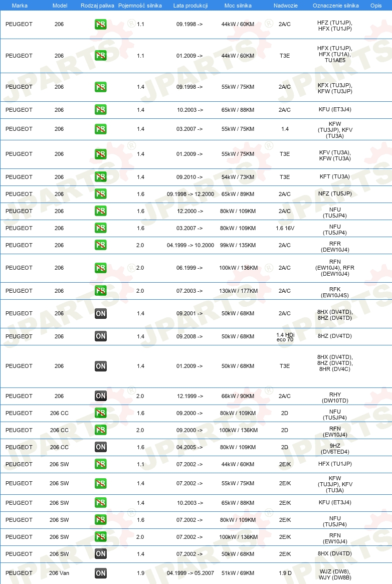Select engine code 'RHY (DW10TD)'
Screen dimensions: 392x584
click(x=335, y=398)
